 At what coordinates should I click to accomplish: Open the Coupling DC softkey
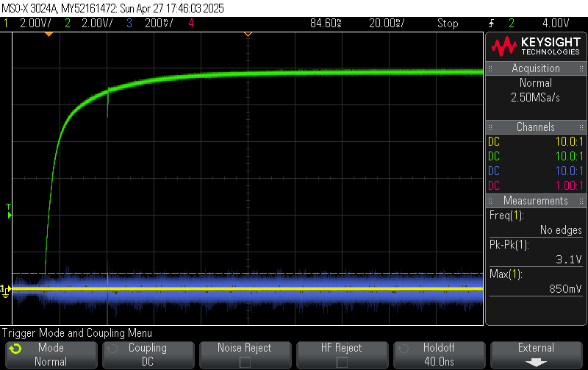point(148,355)
